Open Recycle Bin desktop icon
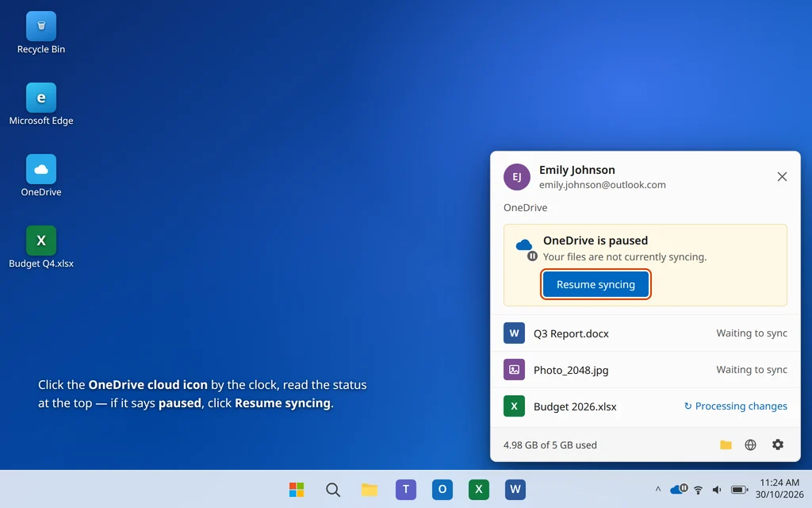This screenshot has width=812, height=508. pyautogui.click(x=41, y=33)
